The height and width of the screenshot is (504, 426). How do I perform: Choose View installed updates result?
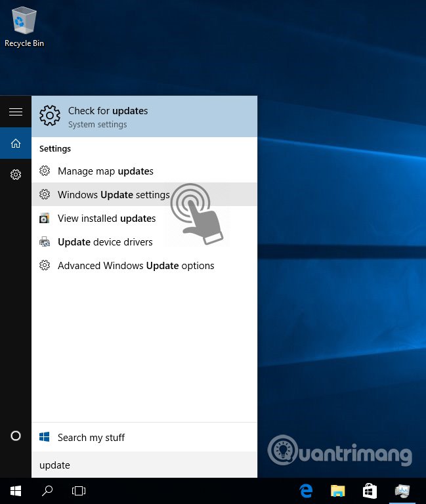coord(144,219)
